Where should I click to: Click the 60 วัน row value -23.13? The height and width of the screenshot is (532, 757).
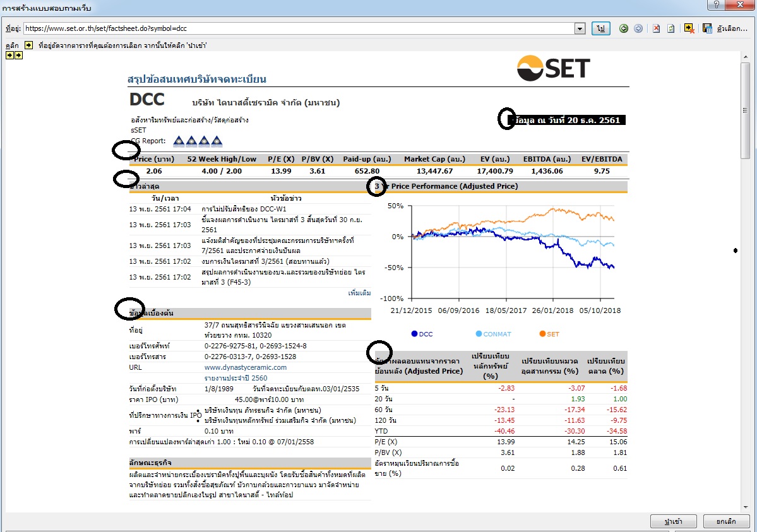(504, 410)
